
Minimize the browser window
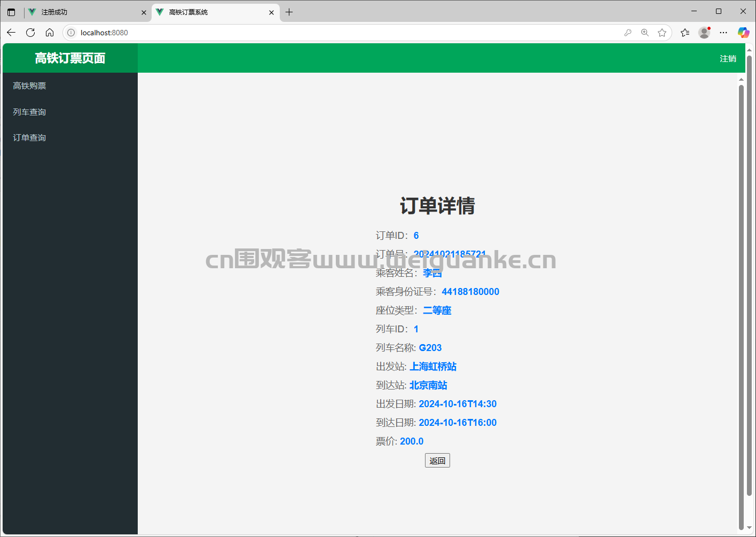(694, 11)
